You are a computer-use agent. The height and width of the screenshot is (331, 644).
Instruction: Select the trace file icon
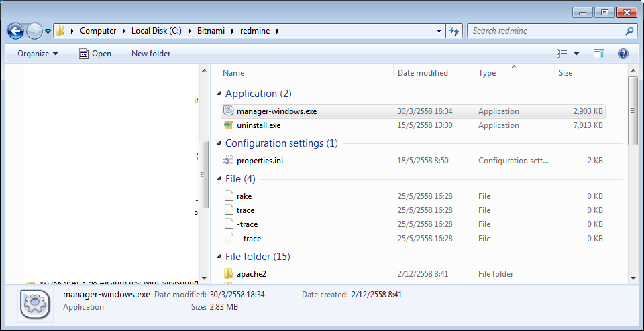(229, 210)
